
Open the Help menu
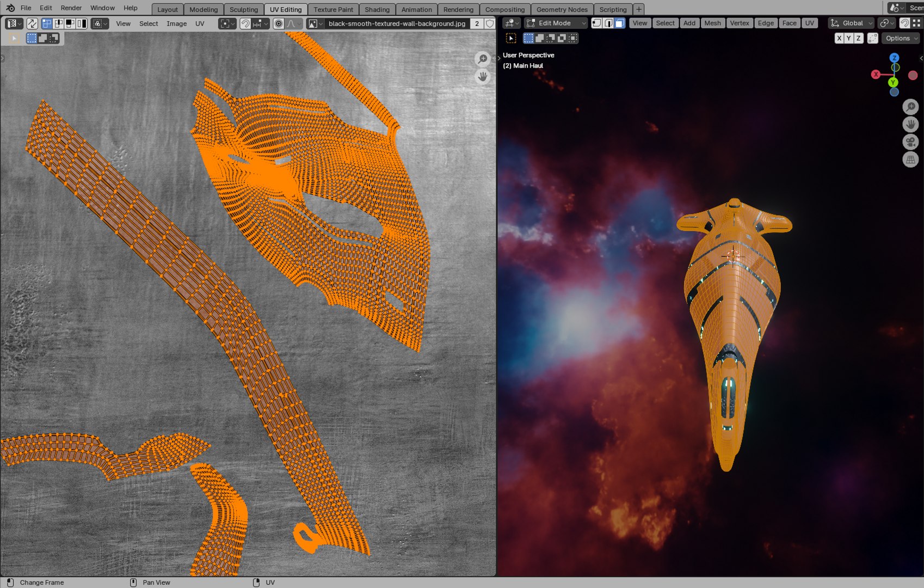[x=131, y=8]
